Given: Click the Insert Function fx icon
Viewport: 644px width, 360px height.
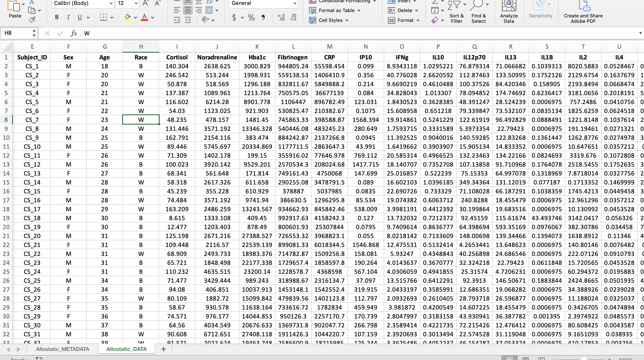Looking at the screenshot, I should coord(74,33).
